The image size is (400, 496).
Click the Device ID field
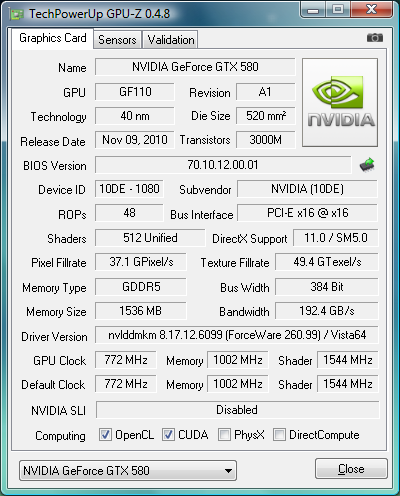coord(129,189)
